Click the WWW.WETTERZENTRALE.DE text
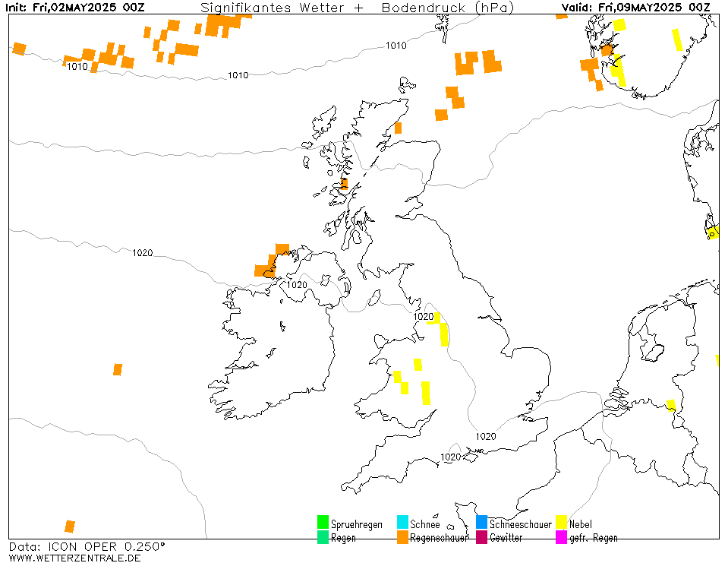The image size is (728, 563). 74,558
